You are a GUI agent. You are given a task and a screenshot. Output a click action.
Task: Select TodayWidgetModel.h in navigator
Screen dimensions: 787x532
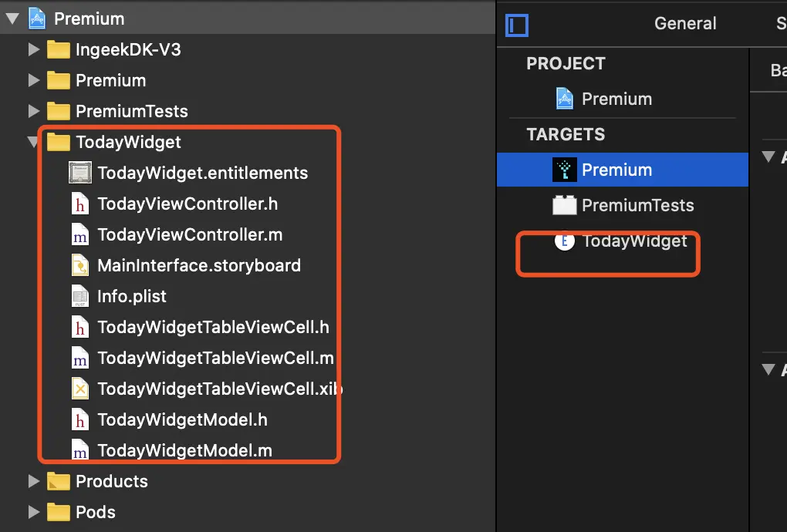182,419
